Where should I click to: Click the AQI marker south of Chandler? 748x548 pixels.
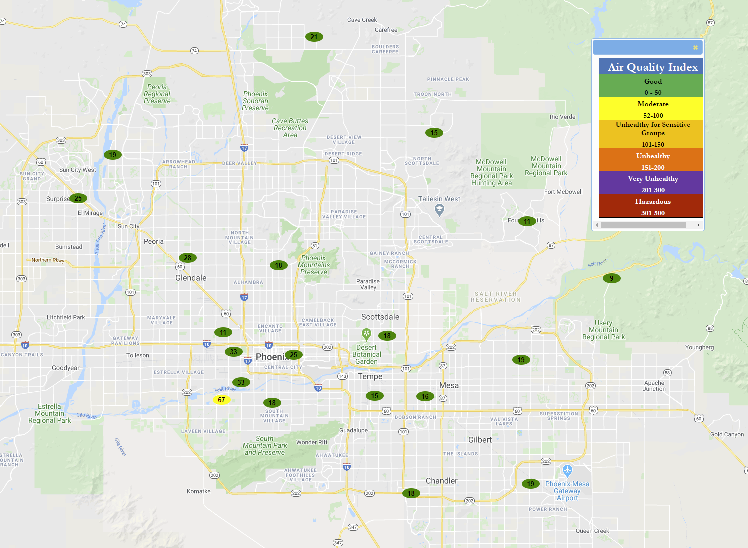point(410,493)
